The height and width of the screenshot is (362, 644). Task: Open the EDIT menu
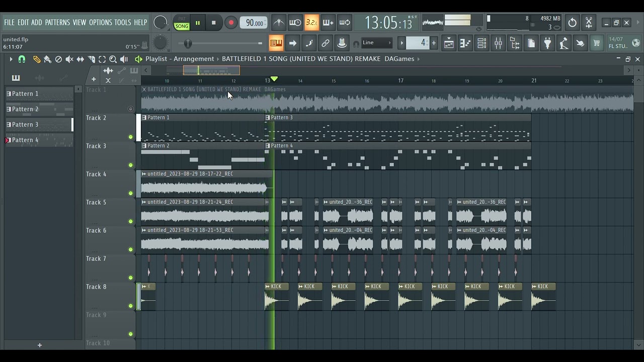[23, 23]
